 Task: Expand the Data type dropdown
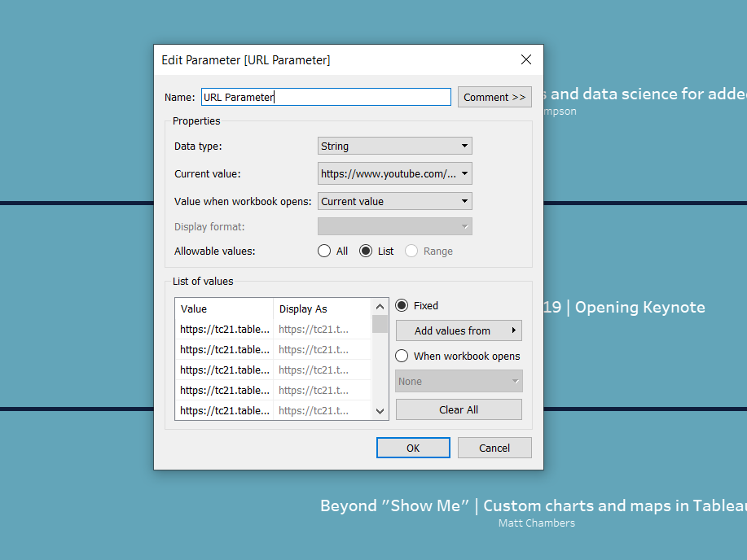click(x=394, y=147)
